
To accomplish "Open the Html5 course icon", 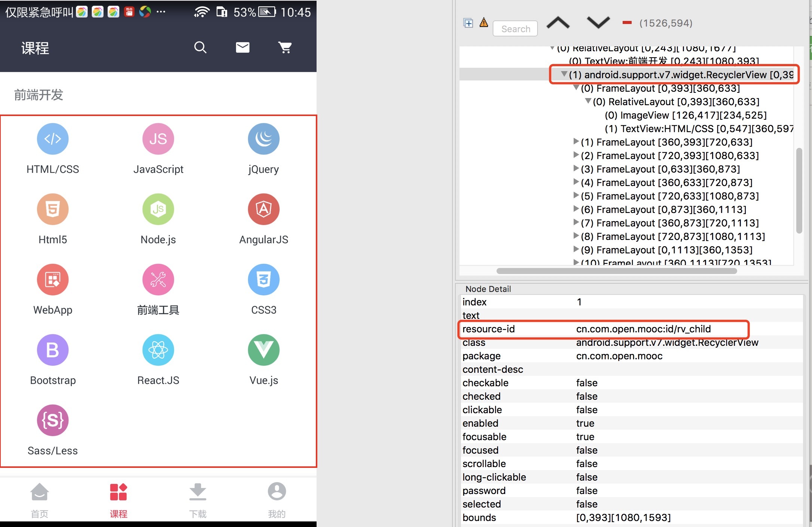I will pos(53,209).
